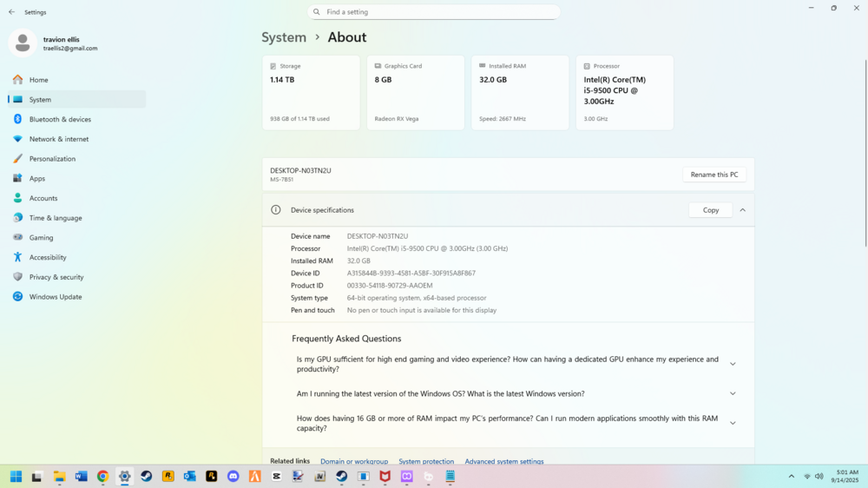Image resolution: width=868 pixels, height=488 pixels.
Task: Select System in the settings sidebar
Action: pos(77,99)
